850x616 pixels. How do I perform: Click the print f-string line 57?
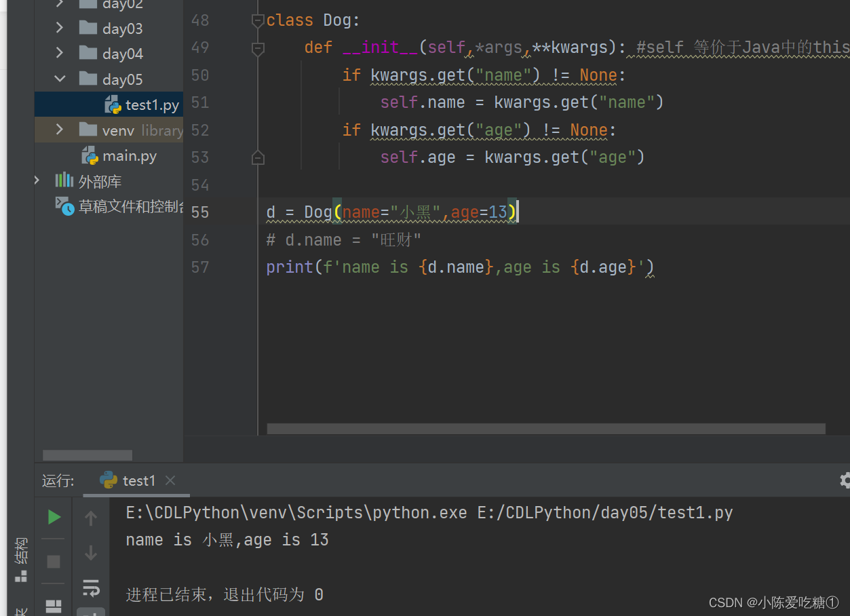point(460,267)
